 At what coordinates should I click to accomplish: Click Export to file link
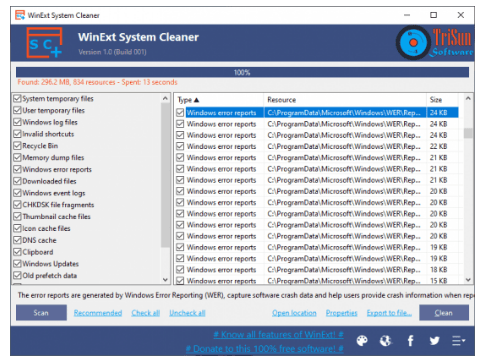click(x=389, y=313)
